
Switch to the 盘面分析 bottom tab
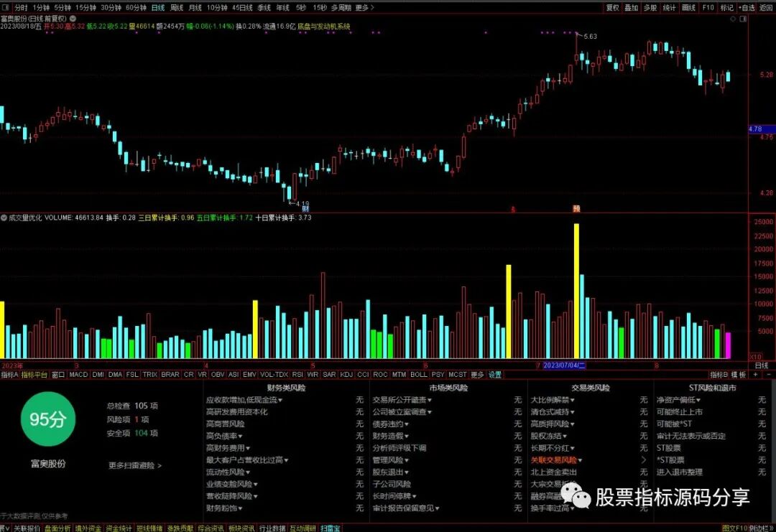coord(57,528)
